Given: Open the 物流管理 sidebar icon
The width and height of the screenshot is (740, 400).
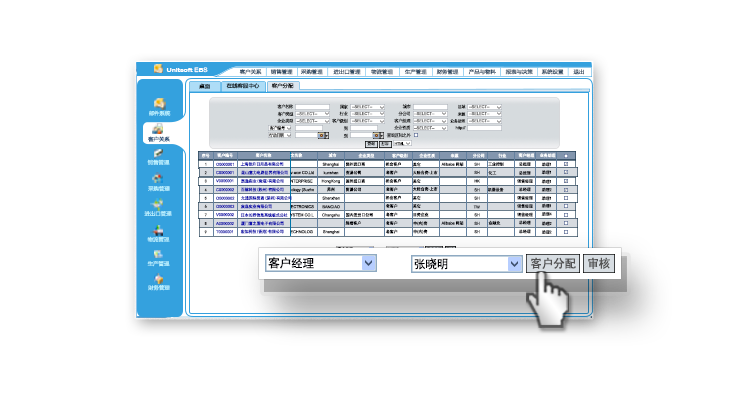Looking at the screenshot, I should 160,233.
